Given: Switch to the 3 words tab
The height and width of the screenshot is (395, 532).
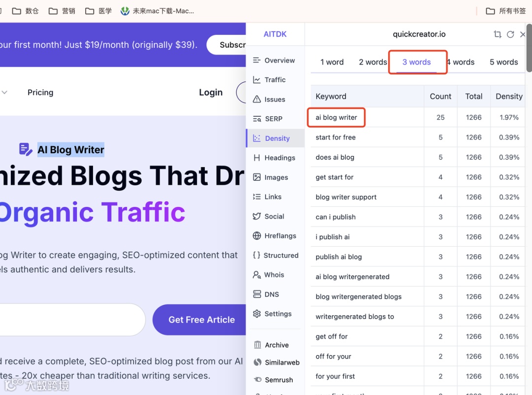Looking at the screenshot, I should coord(417,62).
